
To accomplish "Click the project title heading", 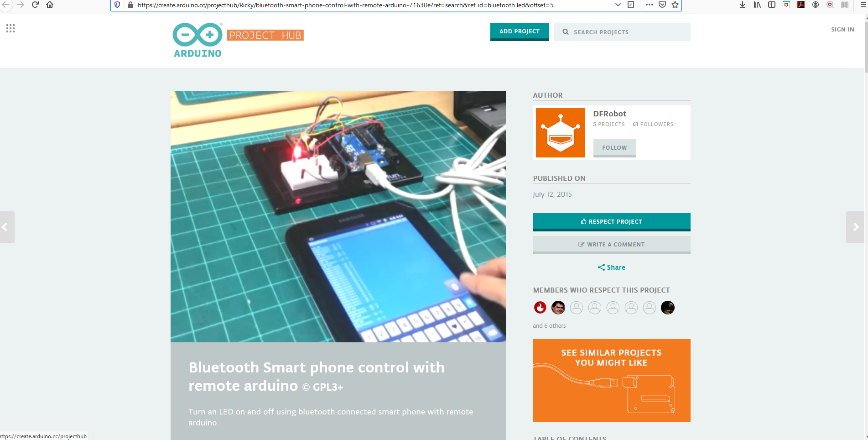I will coord(317,377).
